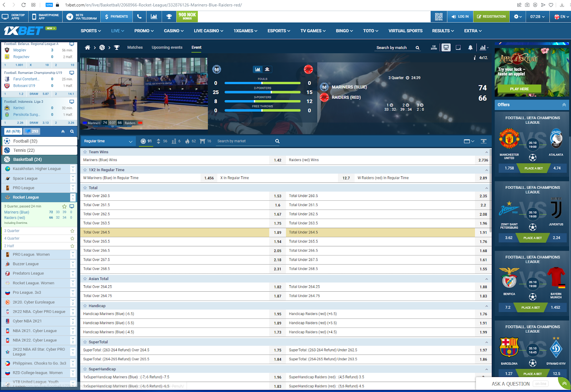Click the REGISTRATION button

point(491,16)
